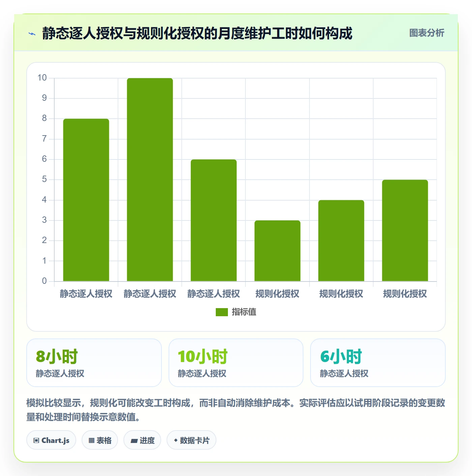Click the bar icon in the 进度 chip
The image size is (472, 476).
point(134,441)
